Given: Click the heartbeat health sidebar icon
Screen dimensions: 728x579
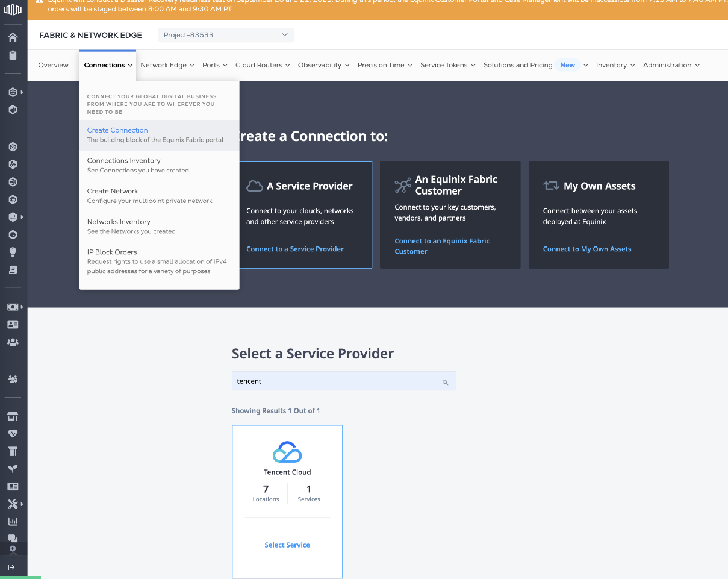Looking at the screenshot, I should (13, 434).
